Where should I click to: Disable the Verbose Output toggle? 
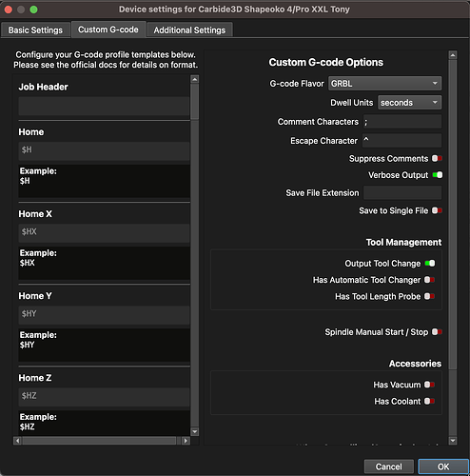pos(438,175)
